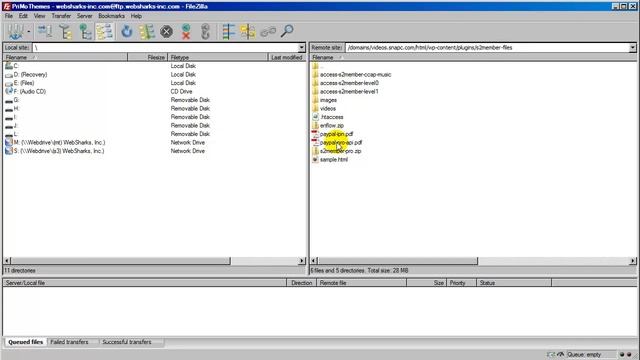Sort the queue by Status column
The image size is (640, 360).
tap(514, 283)
